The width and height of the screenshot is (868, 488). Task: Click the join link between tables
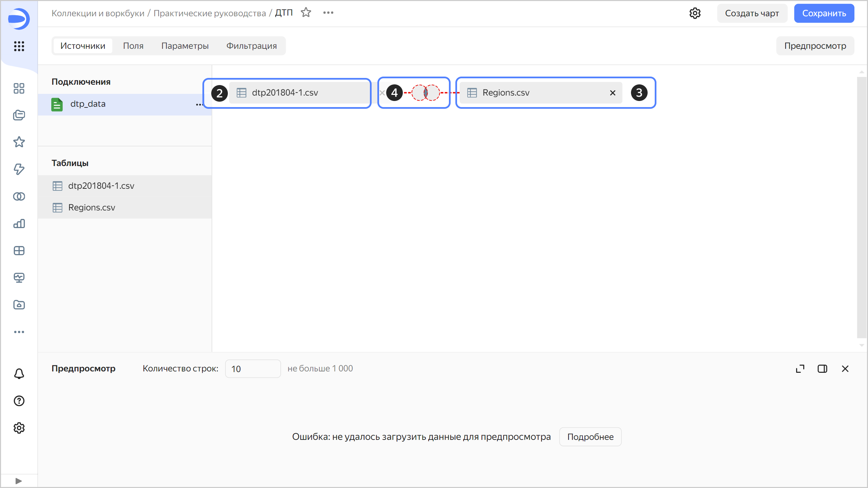tap(426, 93)
